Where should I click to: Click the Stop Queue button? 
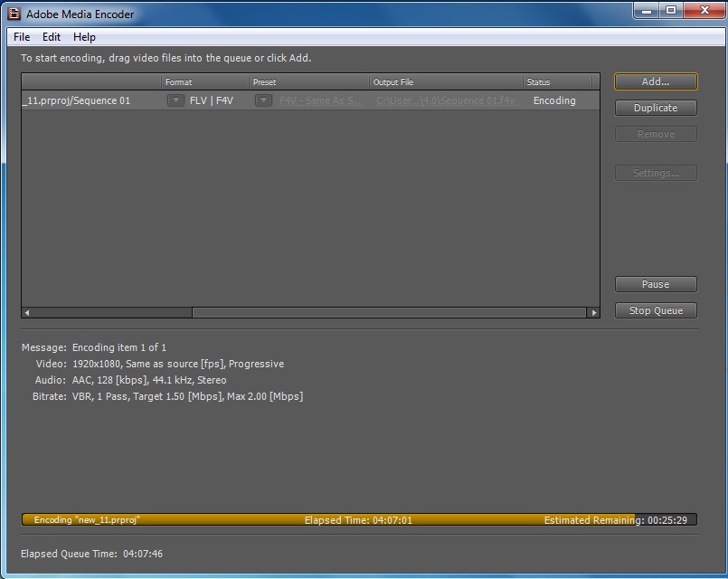tap(656, 310)
